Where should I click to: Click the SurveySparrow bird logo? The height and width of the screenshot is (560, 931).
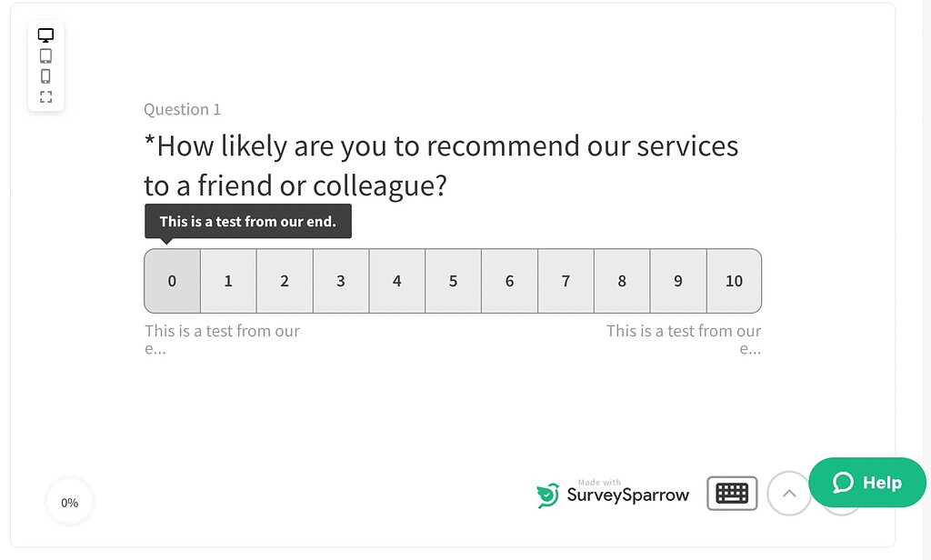(547, 495)
